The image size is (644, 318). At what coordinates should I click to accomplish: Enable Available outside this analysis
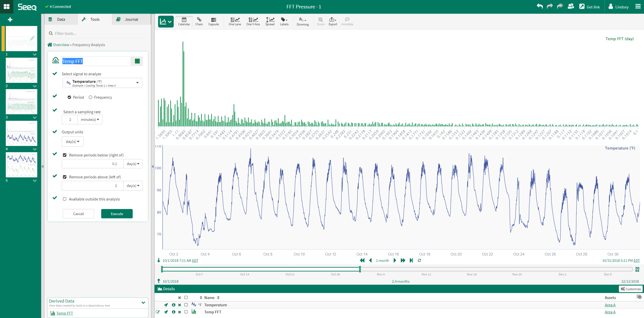click(x=65, y=199)
